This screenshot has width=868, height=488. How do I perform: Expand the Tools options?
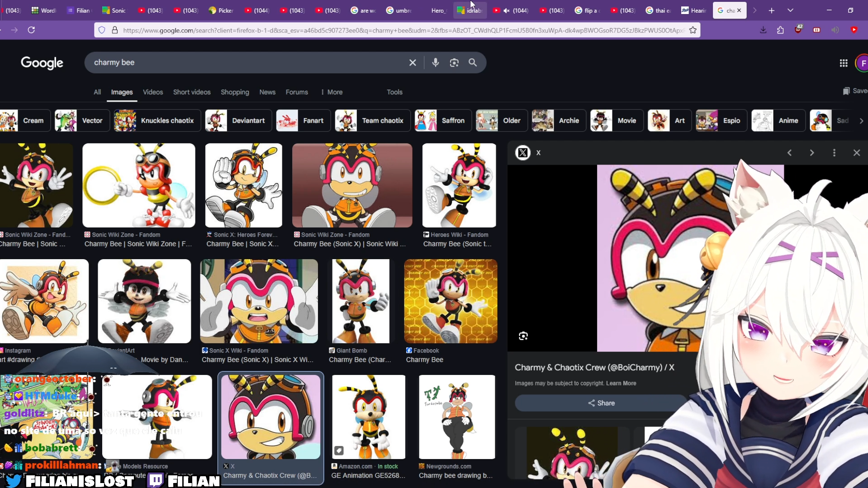(394, 92)
